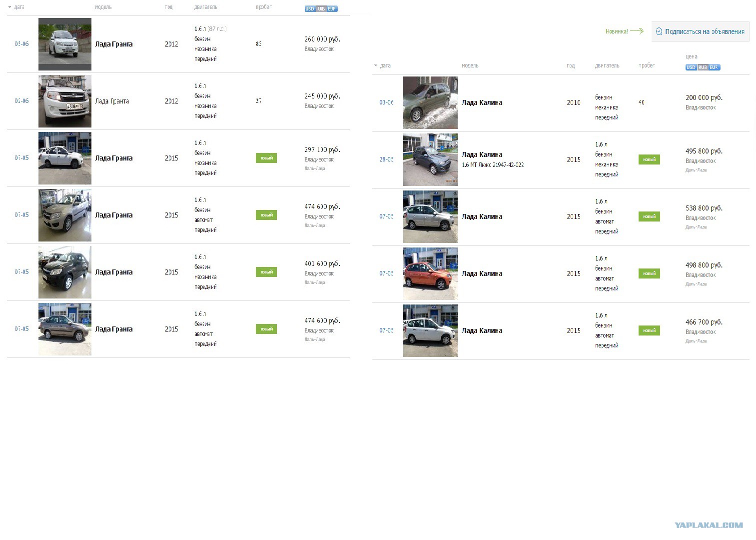Click the новый badge in the 466 700 руб. row
This screenshot has width=756, height=540.
(649, 330)
